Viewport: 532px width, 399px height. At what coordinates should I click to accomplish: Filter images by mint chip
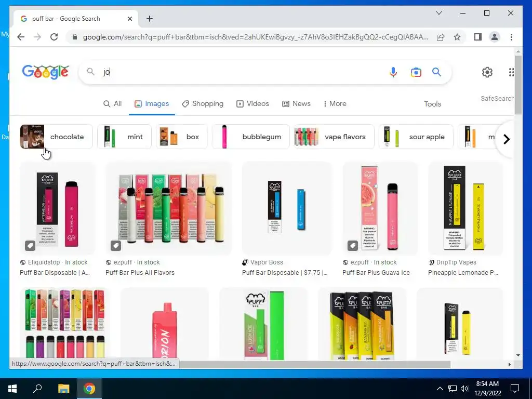[125, 137]
